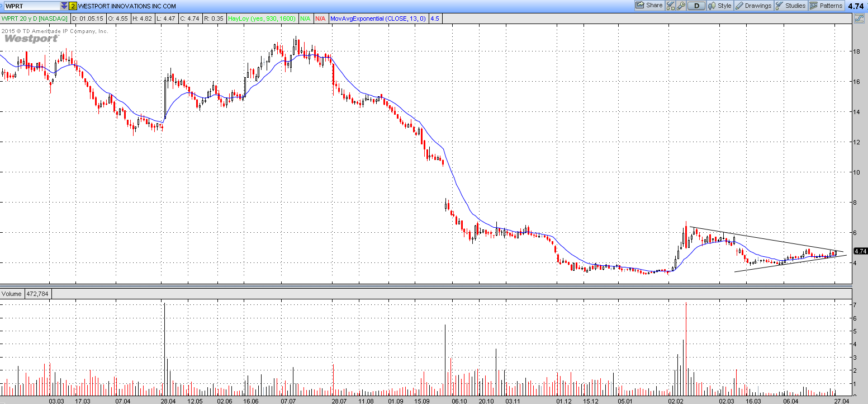This screenshot has height=404, width=868.
Task: Open the D timeframe selector
Action: tap(696, 6)
